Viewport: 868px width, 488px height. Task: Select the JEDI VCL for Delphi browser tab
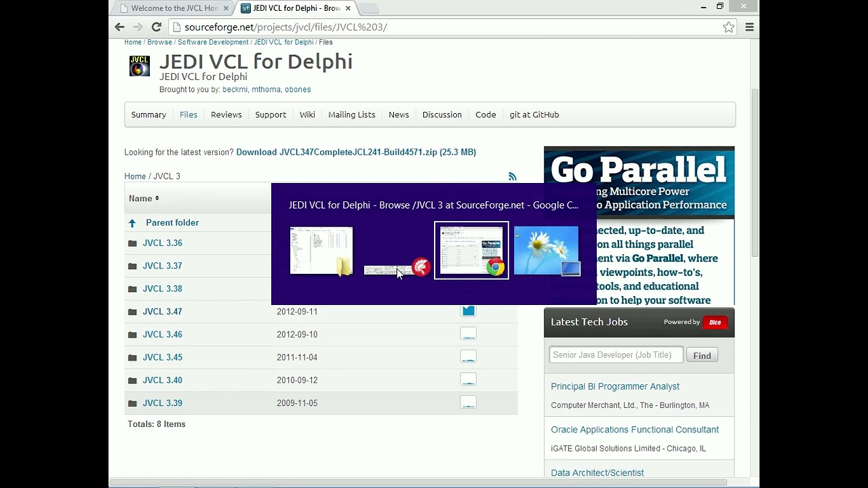tap(296, 8)
